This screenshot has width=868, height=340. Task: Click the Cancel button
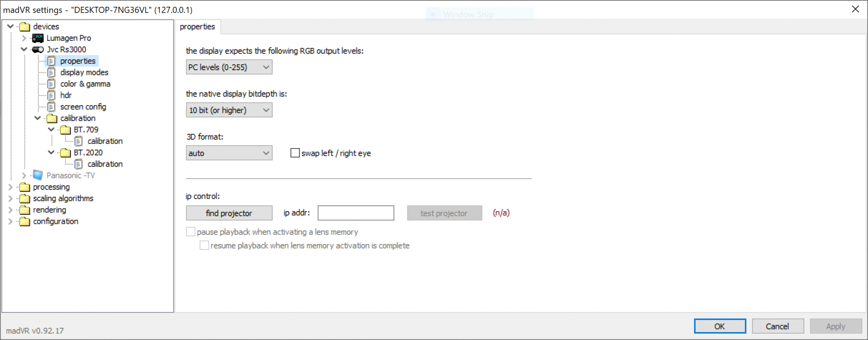[778, 326]
